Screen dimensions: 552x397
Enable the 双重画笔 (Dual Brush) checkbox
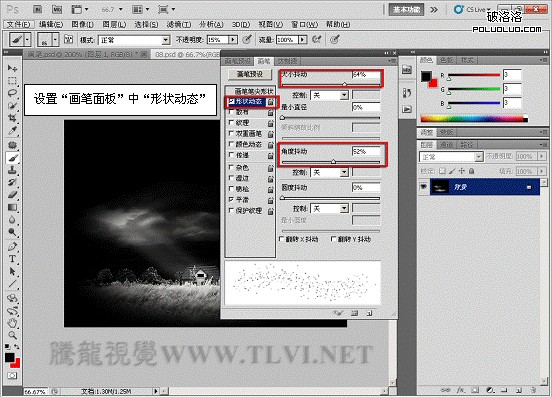(x=231, y=133)
